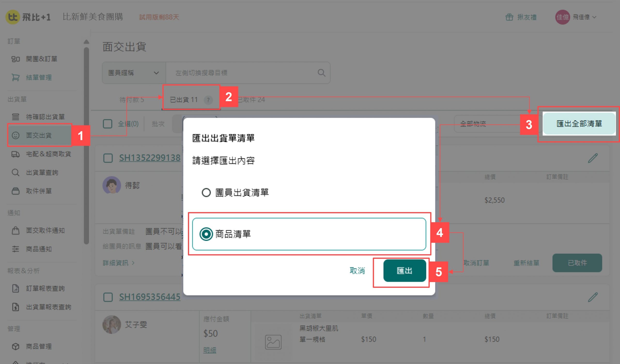Click pencil edit icon for order SH1695356445
620x364 pixels.
point(593,297)
